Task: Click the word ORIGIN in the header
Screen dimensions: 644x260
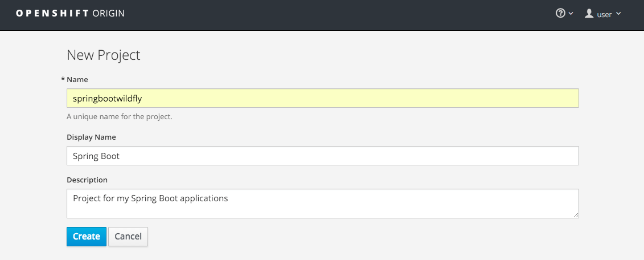Action: pos(108,13)
